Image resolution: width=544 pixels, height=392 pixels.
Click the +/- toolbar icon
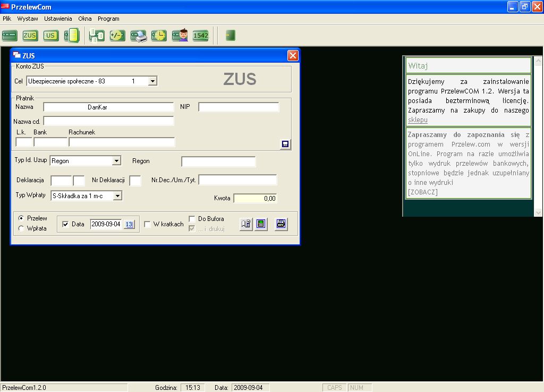tap(117, 36)
